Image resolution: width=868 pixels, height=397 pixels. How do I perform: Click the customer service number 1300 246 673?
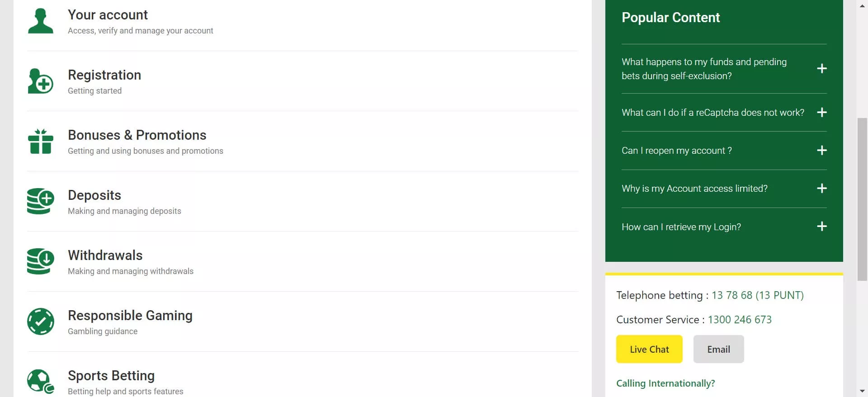tap(739, 320)
